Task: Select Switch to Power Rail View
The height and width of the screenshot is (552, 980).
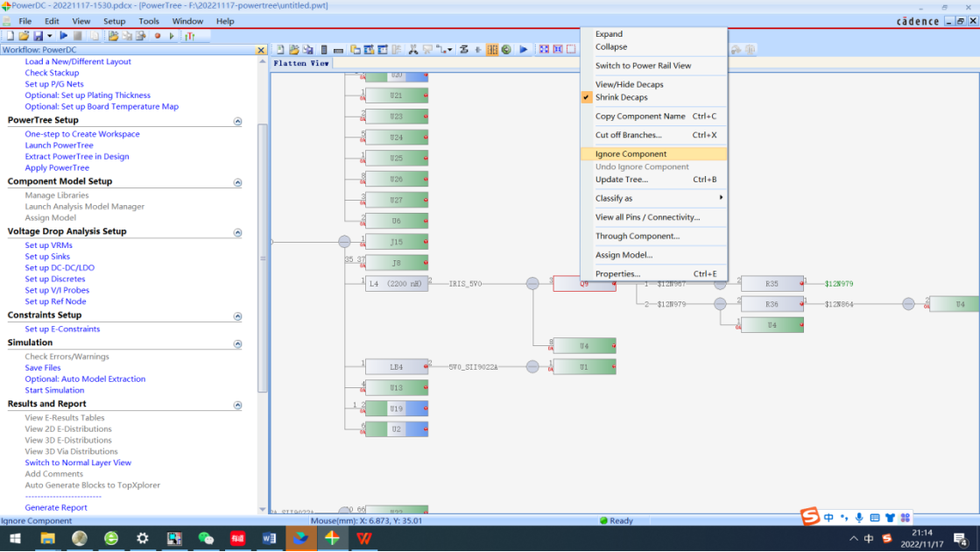Action: [653, 66]
